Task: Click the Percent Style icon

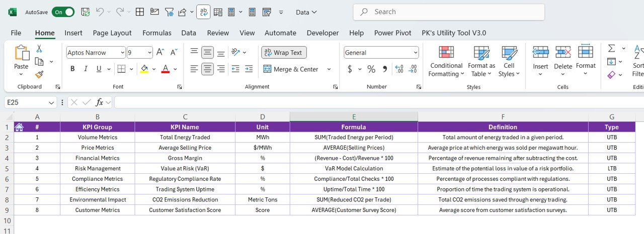Action: point(371,69)
